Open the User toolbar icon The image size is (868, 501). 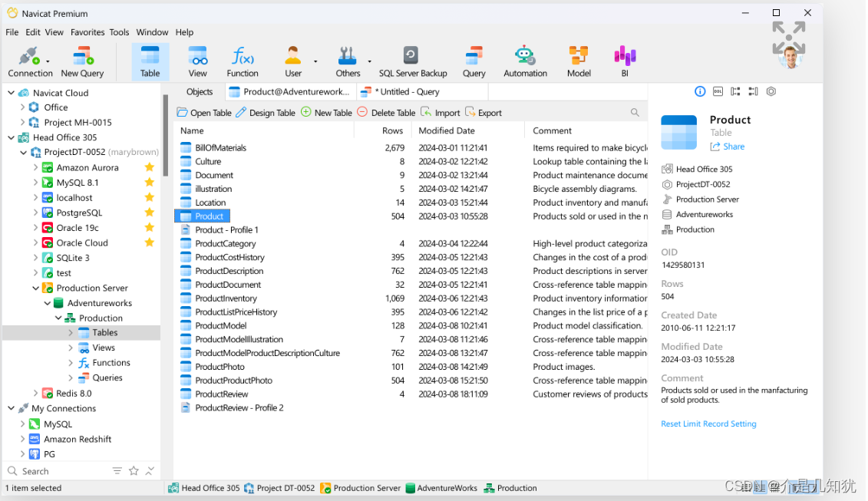(x=293, y=61)
